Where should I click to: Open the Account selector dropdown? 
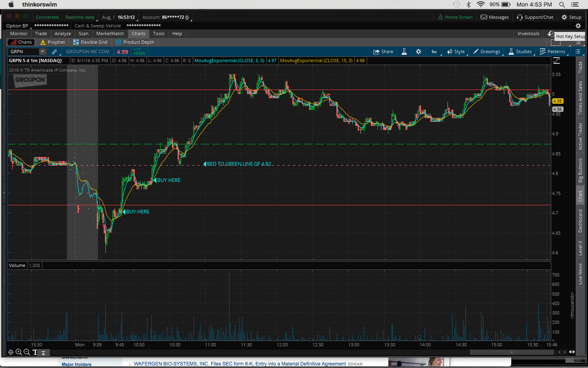tap(166, 17)
